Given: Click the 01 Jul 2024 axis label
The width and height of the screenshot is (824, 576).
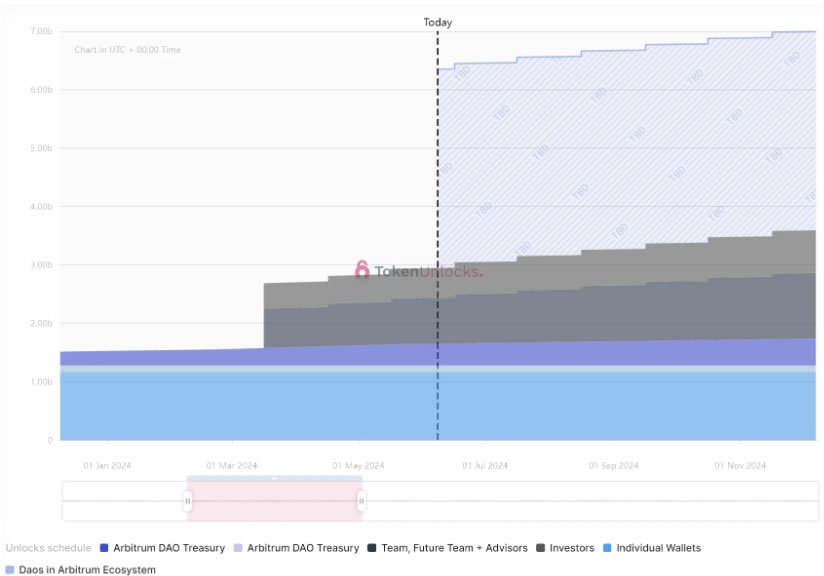Looking at the screenshot, I should pos(485,466).
